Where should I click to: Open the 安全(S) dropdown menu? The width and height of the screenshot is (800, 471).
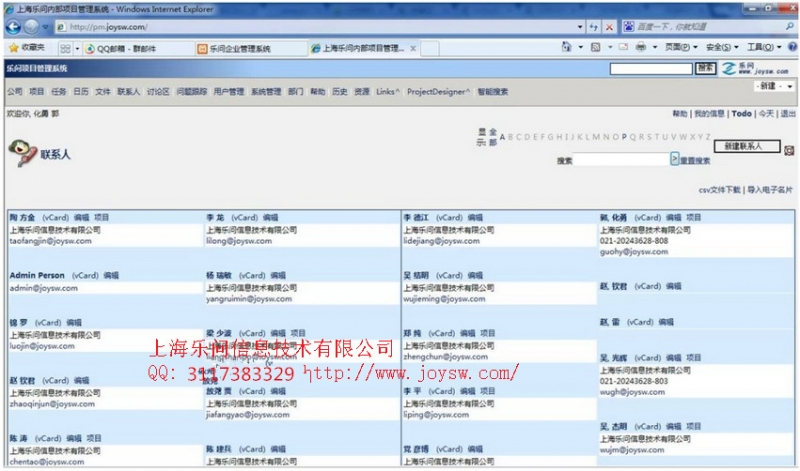pos(722,47)
